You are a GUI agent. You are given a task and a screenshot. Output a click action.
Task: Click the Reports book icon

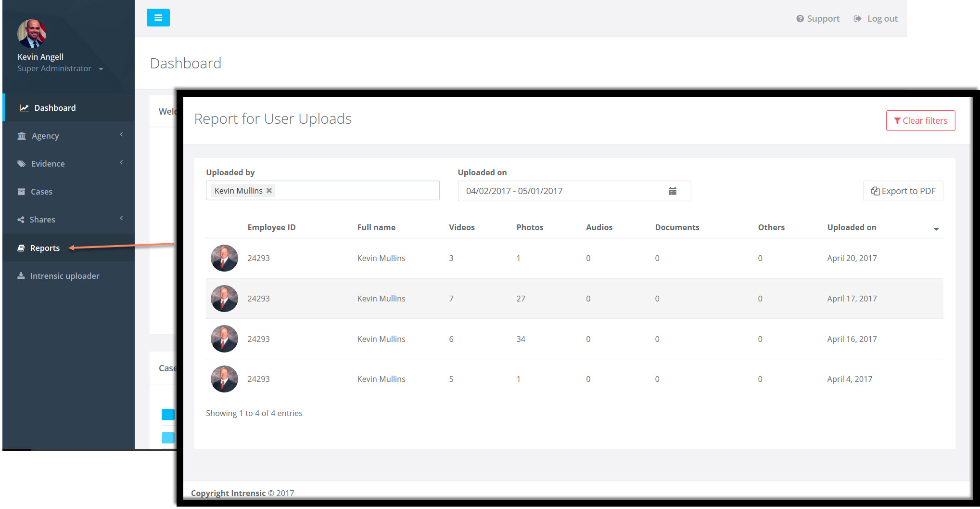21,248
